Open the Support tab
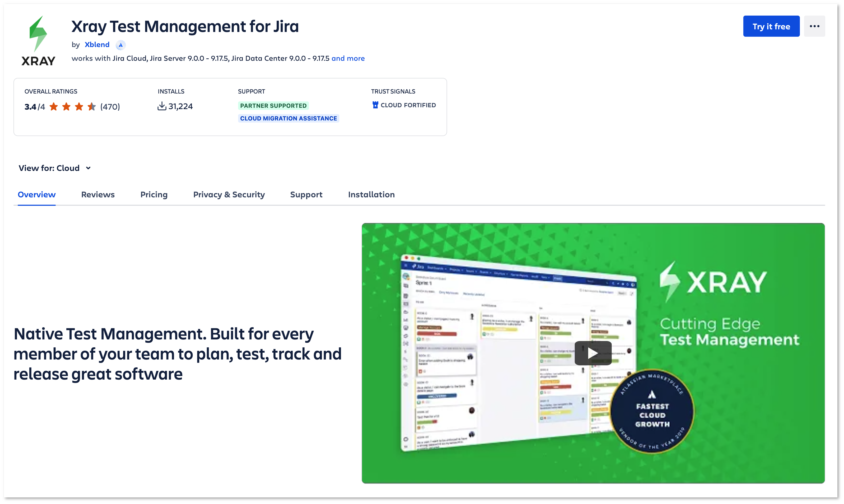Image resolution: width=844 pixels, height=504 pixels. click(x=306, y=195)
